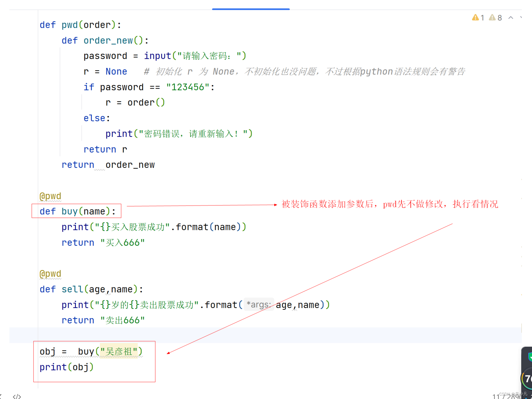Click the @pwd decorator above sell function

click(50, 273)
